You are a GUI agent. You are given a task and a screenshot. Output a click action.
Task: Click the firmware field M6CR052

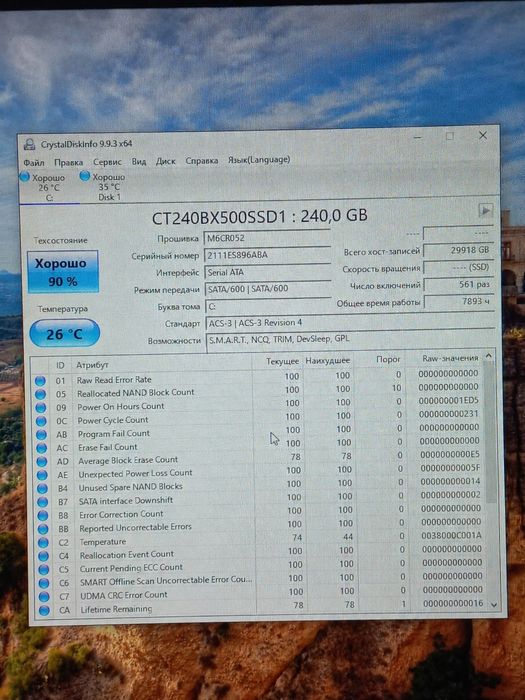(x=267, y=238)
